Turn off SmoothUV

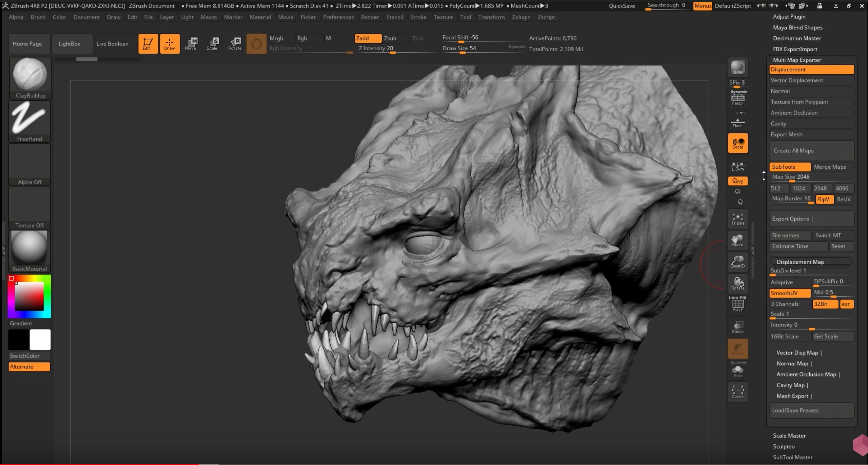(789, 293)
